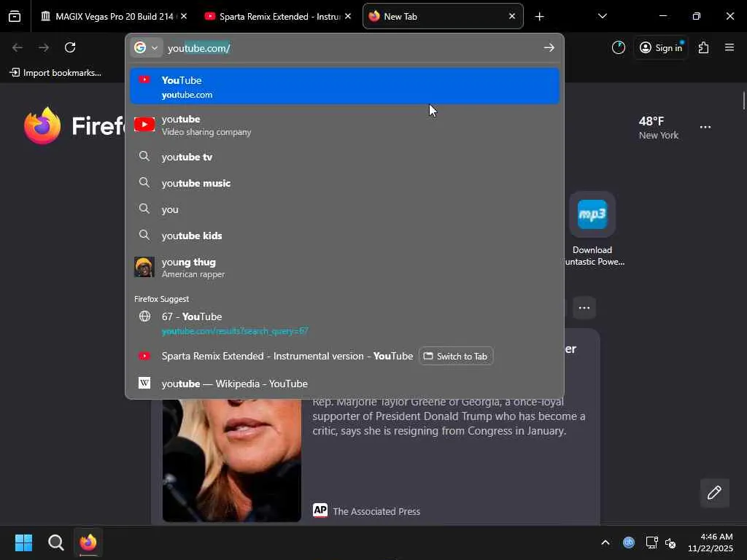747x560 pixels.
Task: Select the 'you' search suggestion
Action: tap(344, 209)
